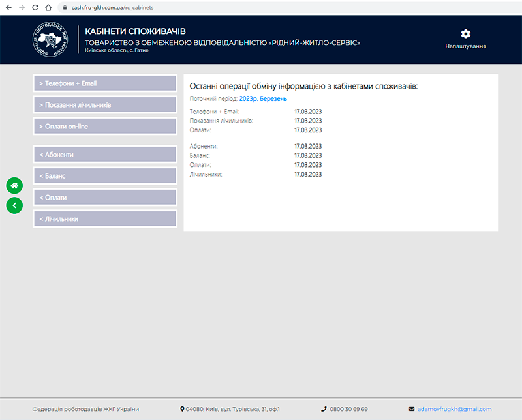This screenshot has width=522, height=420.
Task: Click the adamovfrugkh@gmail.com email link
Action: click(x=454, y=409)
